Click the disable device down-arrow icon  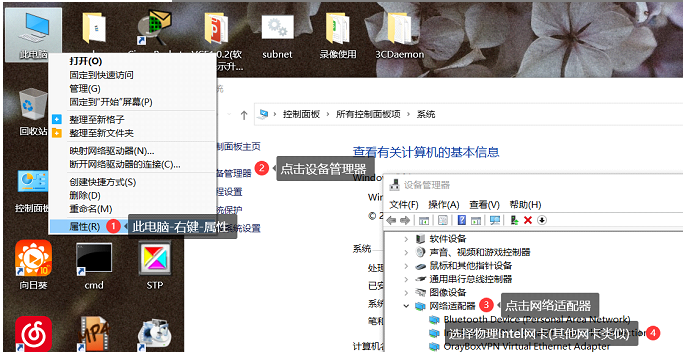[542, 220]
